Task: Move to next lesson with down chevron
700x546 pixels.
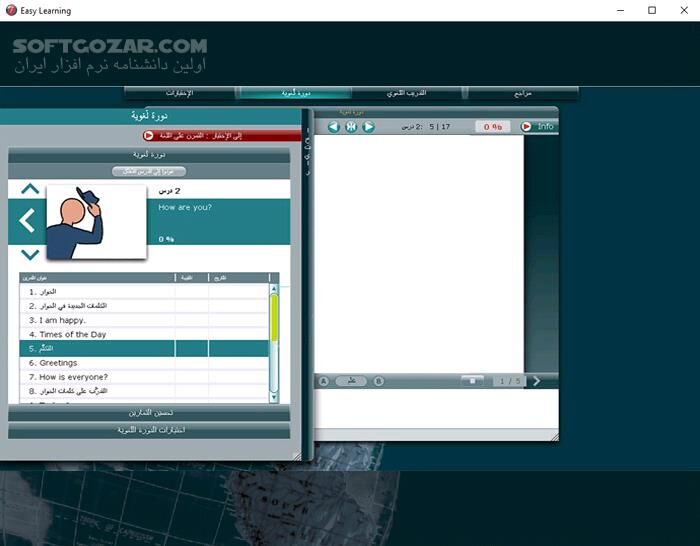Action: point(30,254)
